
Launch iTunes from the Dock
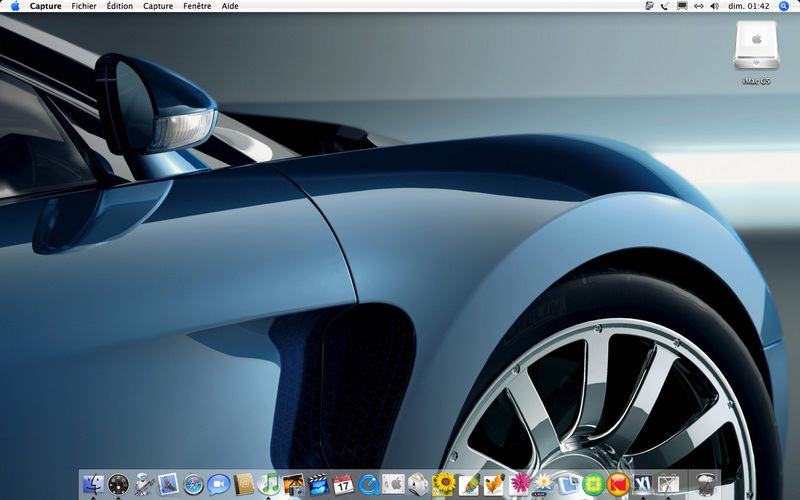click(x=268, y=484)
